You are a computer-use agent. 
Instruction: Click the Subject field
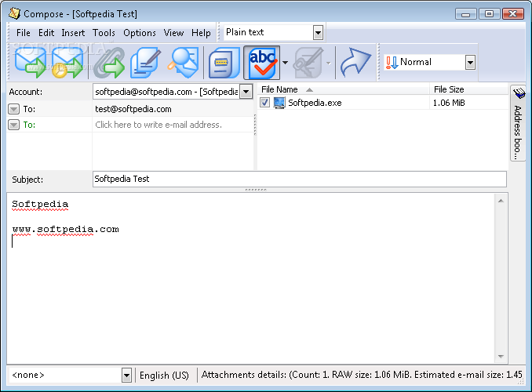(300, 179)
